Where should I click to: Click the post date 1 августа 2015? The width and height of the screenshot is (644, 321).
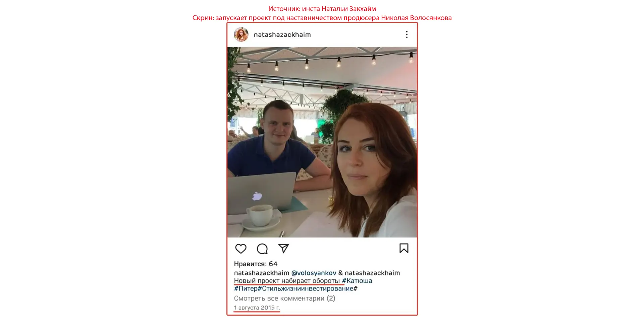pyautogui.click(x=257, y=308)
